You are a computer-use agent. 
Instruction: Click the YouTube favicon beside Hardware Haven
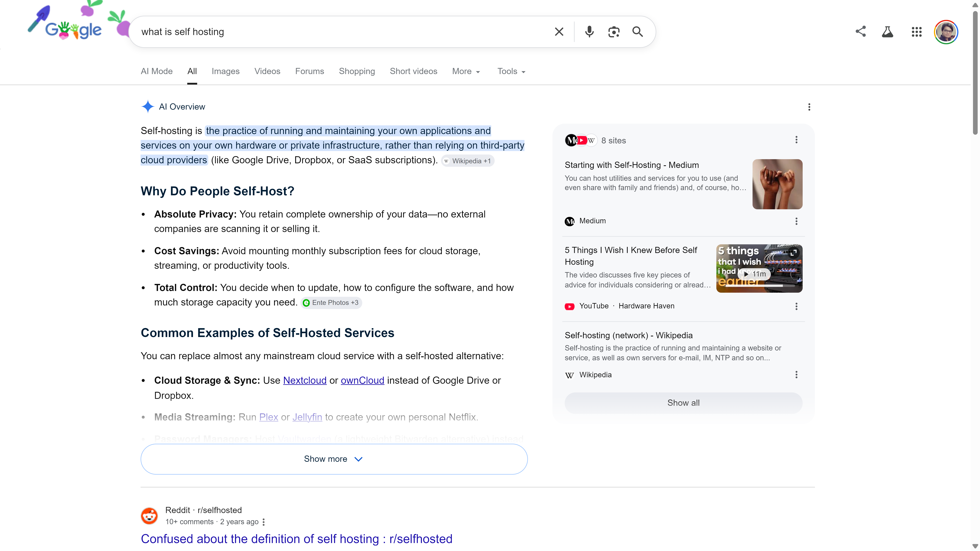click(x=569, y=306)
